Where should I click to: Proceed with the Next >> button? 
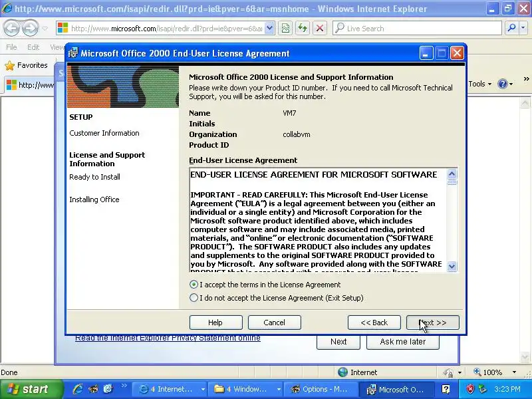[433, 323]
